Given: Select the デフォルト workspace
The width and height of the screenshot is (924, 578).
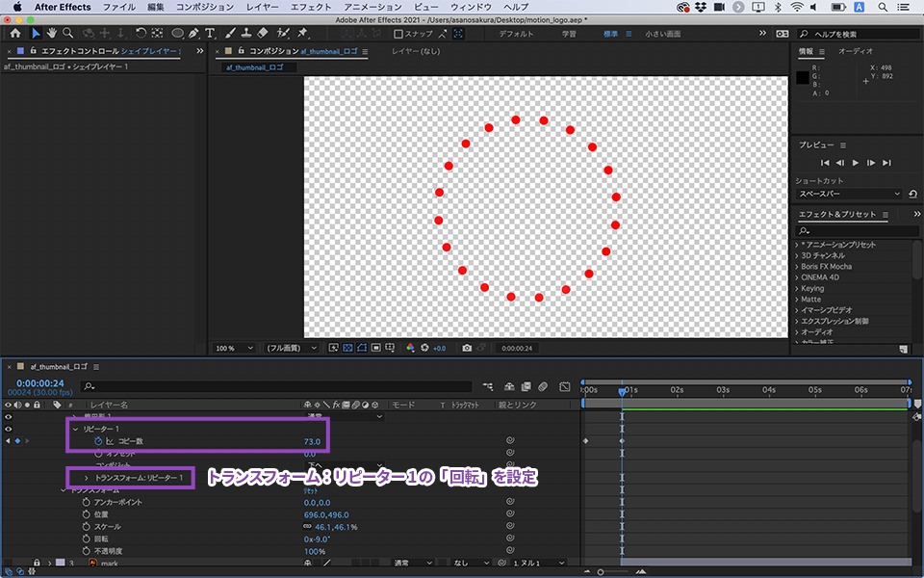Looking at the screenshot, I should coord(516,34).
